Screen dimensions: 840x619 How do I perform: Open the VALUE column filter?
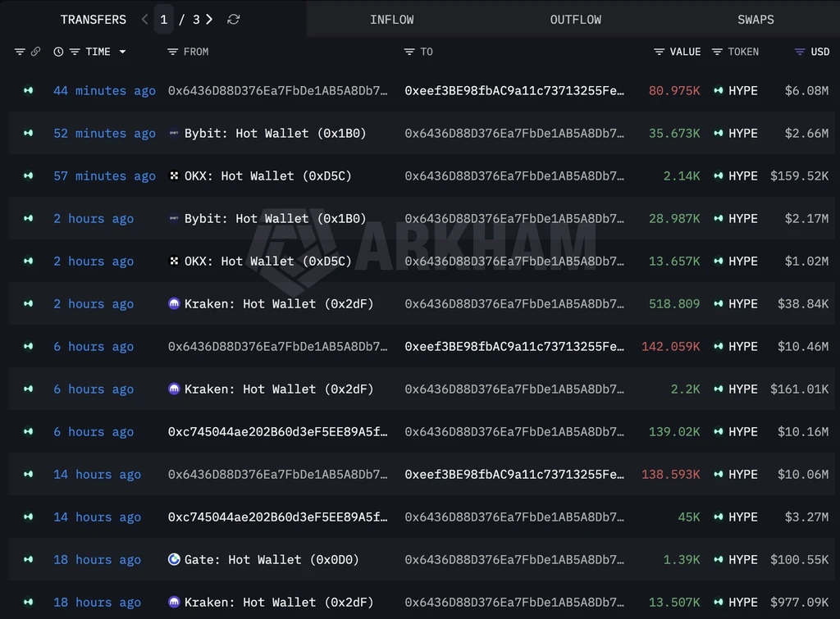659,52
